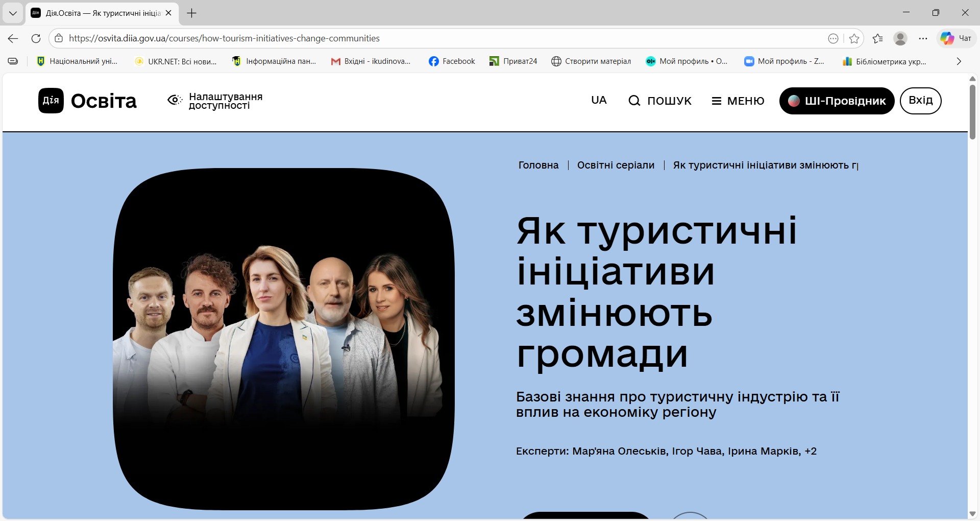Click the Приват24 bookmark logo icon
The width and height of the screenshot is (980, 521).
pyautogui.click(x=494, y=61)
